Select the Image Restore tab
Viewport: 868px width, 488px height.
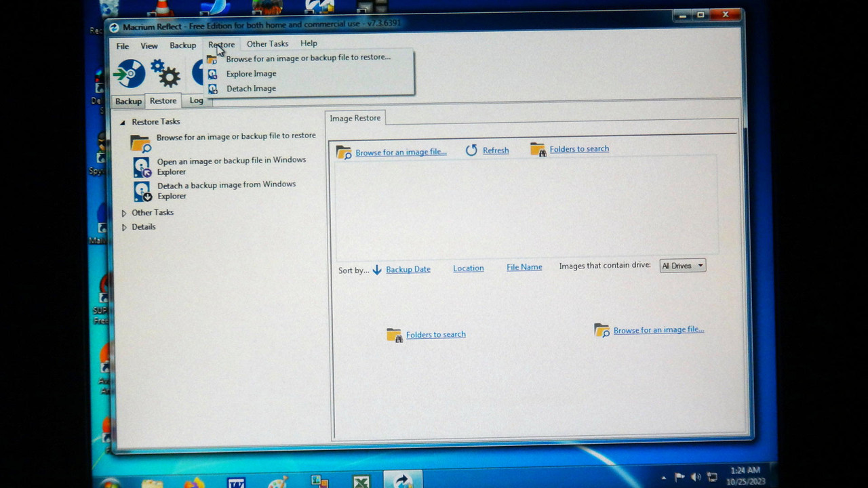(355, 118)
